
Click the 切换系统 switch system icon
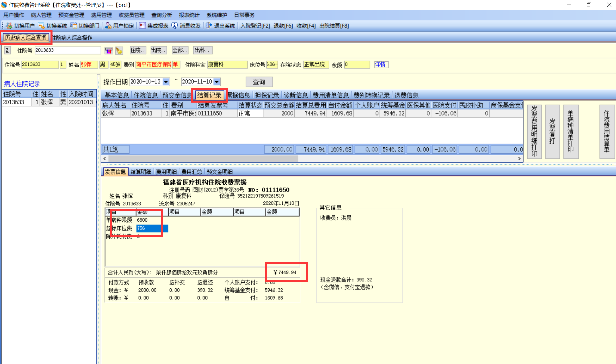(x=41, y=26)
